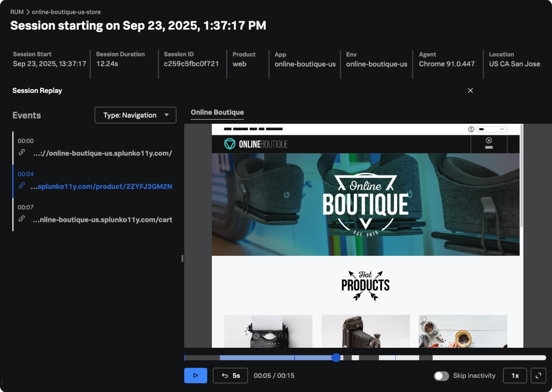Click the typewriter product thumbnail
The height and width of the screenshot is (392, 552).
pos(268,331)
